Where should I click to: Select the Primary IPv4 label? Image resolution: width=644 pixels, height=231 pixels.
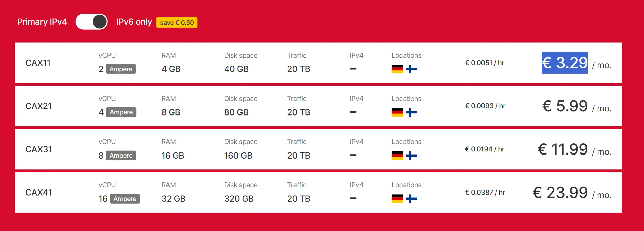pos(42,22)
